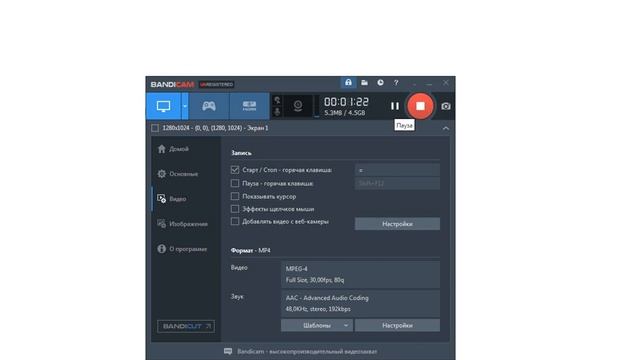Image resolution: width=640 pixels, height=360 pixels.
Task: Toggle the mouse cursor effect icon
Action: click(x=277, y=100)
